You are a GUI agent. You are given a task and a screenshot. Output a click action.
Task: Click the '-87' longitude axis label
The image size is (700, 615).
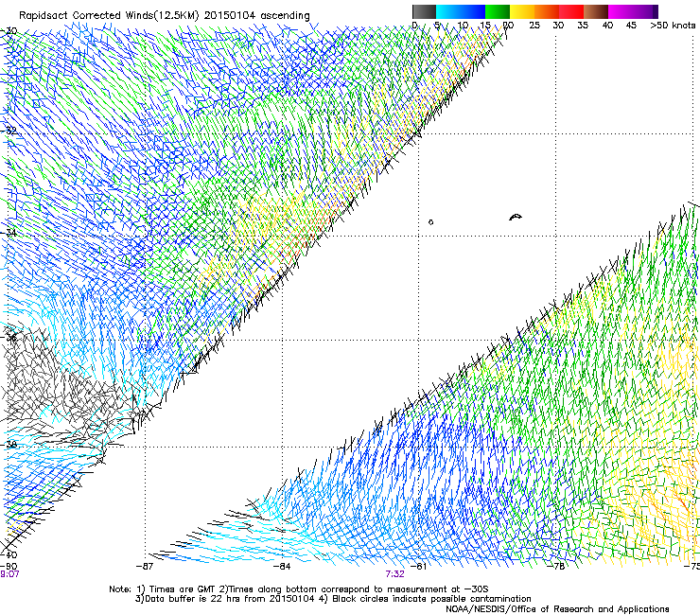coord(144,567)
